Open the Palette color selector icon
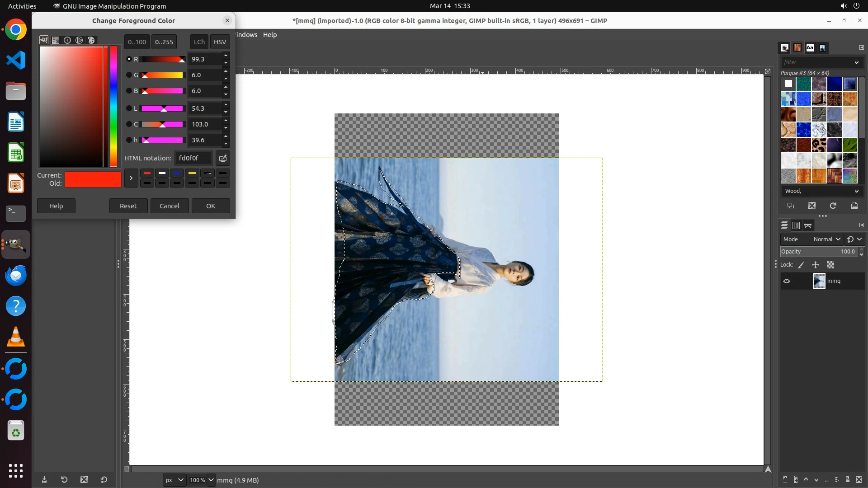Viewport: 868px width, 488px height. 91,40
